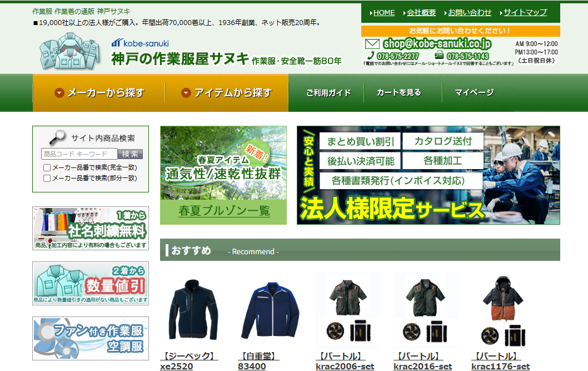
Task: Expand the アイテムから探す menu
Action: tap(227, 93)
